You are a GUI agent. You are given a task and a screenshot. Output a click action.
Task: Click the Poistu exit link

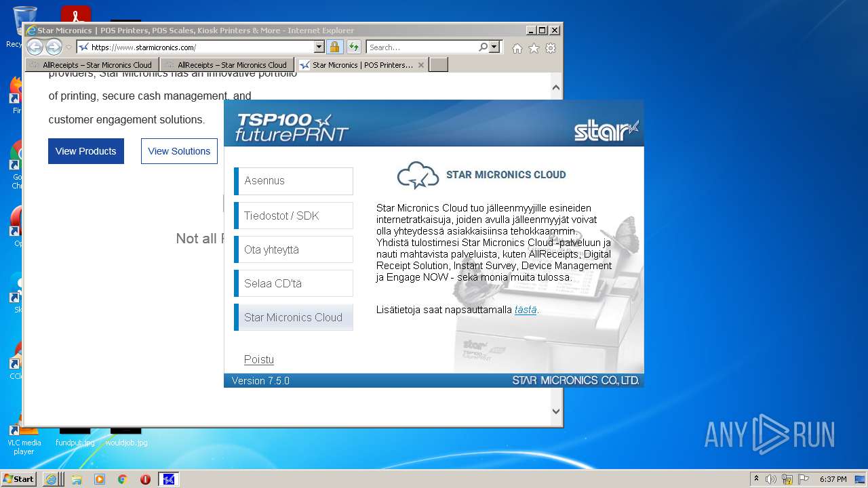[259, 359]
